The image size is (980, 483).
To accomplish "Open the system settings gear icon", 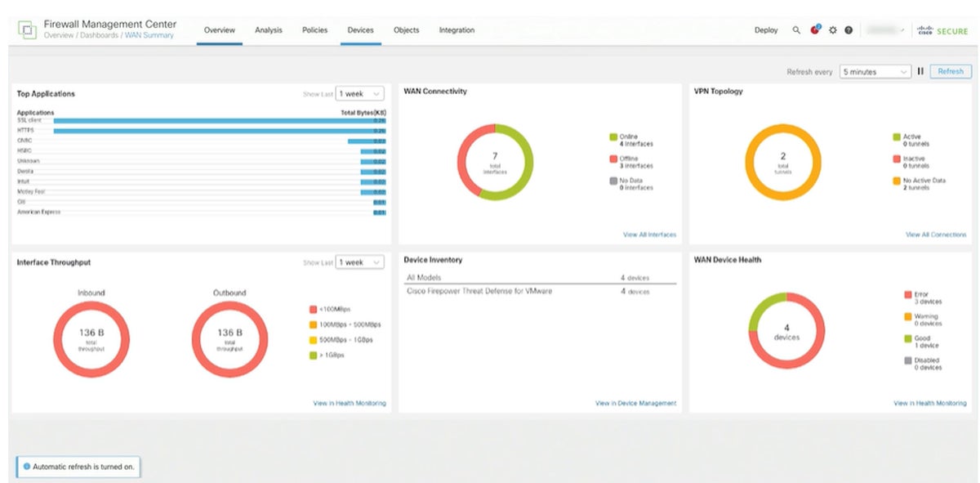I will coord(832,29).
